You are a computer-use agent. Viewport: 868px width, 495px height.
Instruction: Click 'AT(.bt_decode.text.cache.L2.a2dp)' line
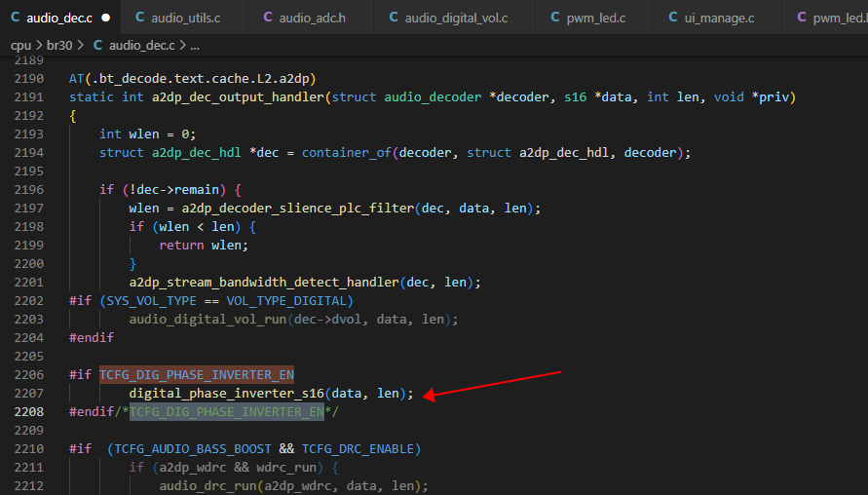193,79
